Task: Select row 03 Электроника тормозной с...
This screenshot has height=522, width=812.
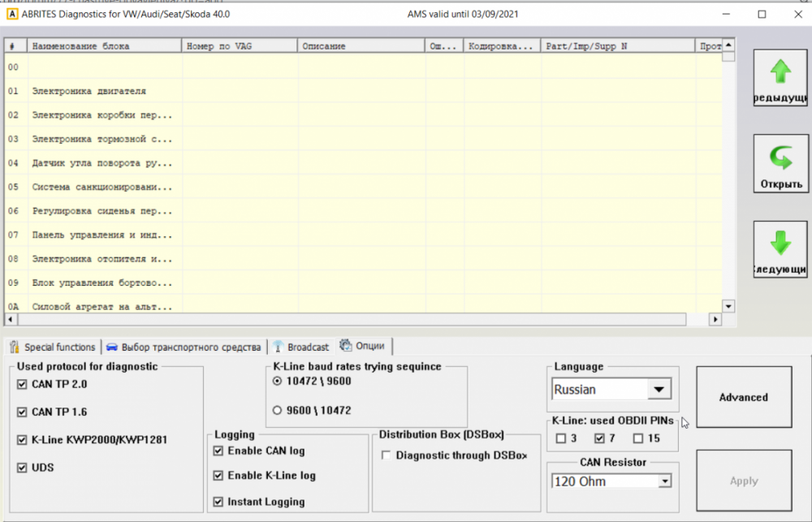Action: [363, 140]
